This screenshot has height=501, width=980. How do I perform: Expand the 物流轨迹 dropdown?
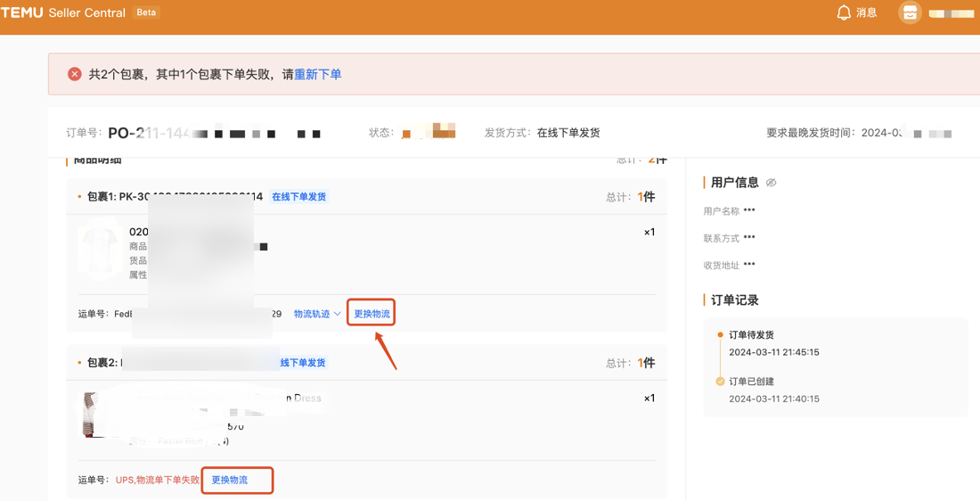[x=317, y=314]
